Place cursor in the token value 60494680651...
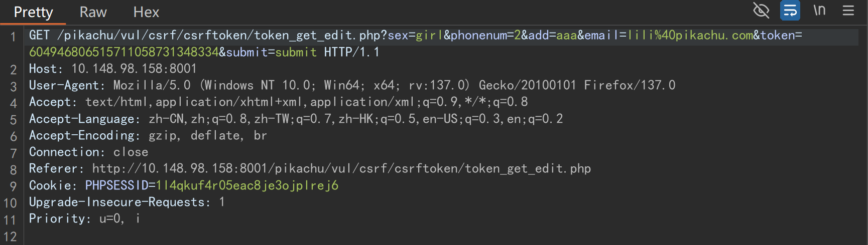This screenshot has width=868, height=245. pos(123,52)
